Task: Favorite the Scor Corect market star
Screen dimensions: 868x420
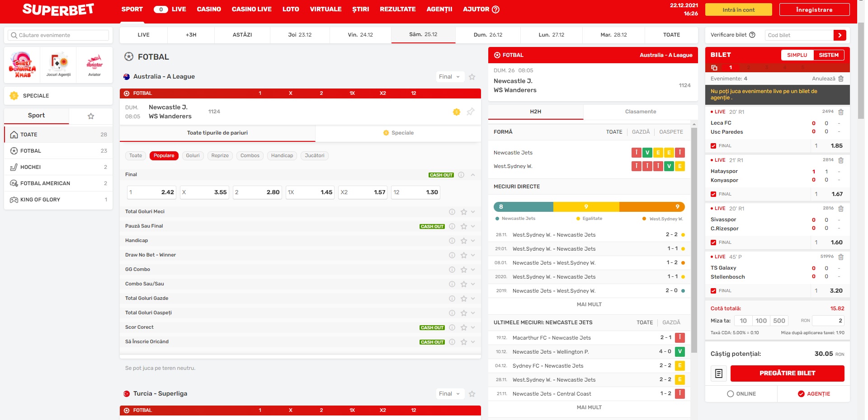Action: [464, 327]
